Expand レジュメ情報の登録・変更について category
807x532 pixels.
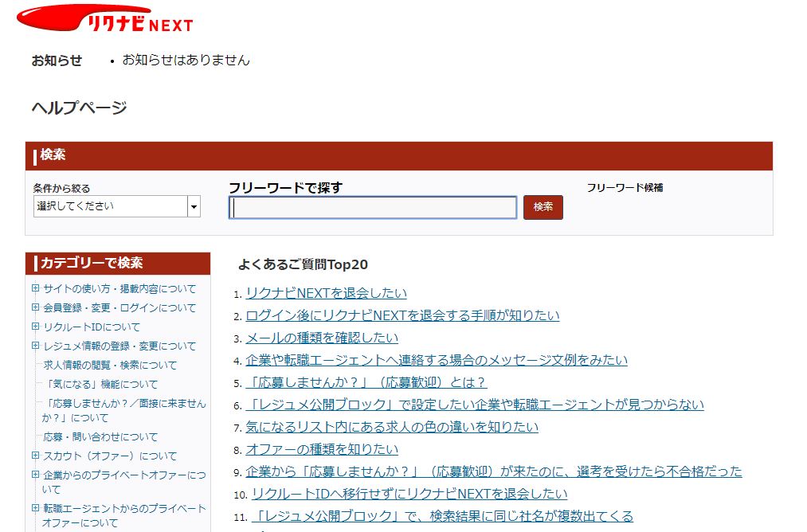pos(35,345)
